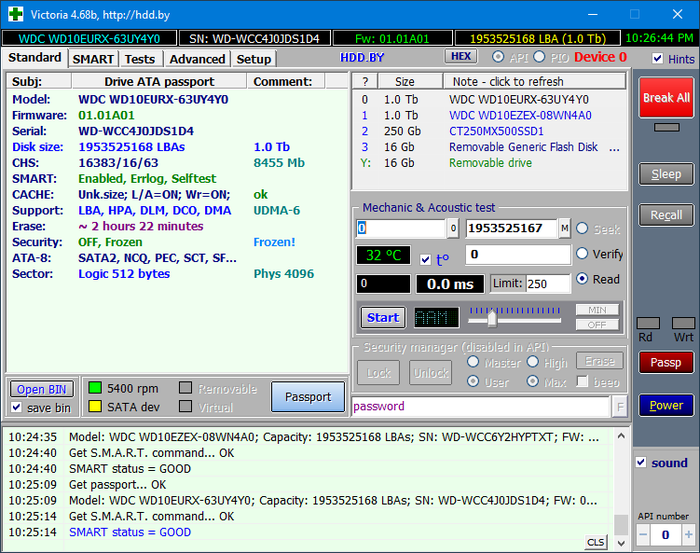
Task: Click the red Passp button
Action: pyautogui.click(x=666, y=362)
